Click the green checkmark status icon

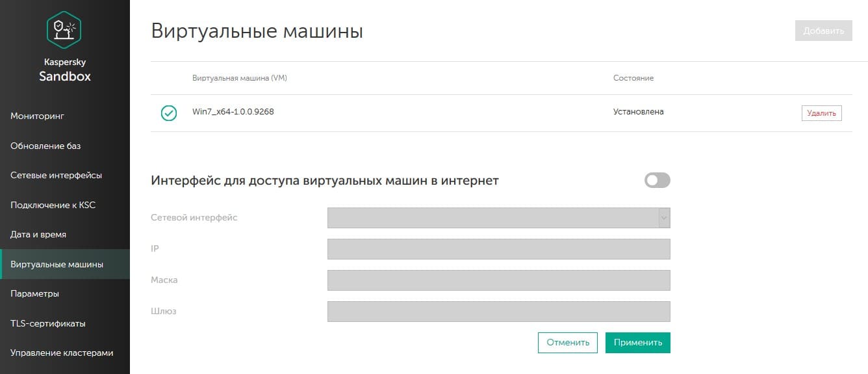[x=169, y=113]
